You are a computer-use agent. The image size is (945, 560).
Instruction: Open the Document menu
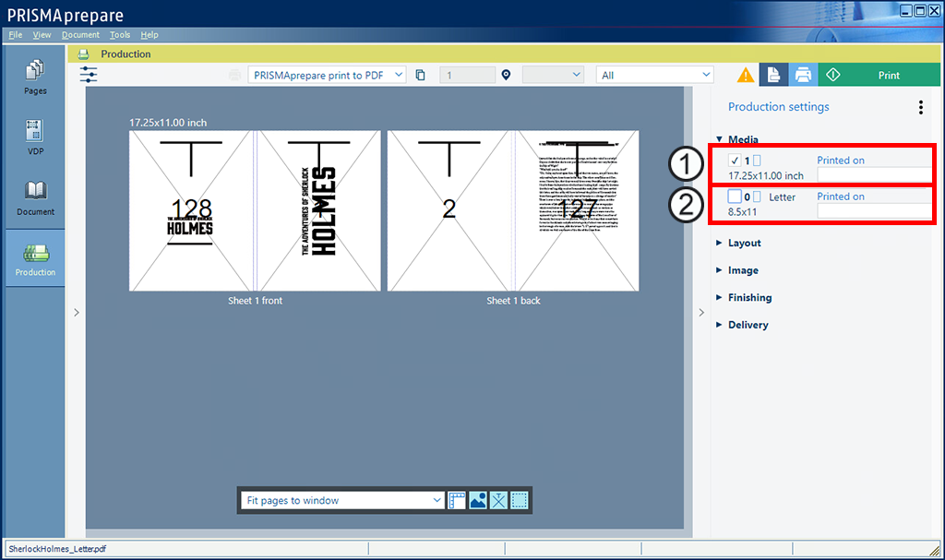click(x=80, y=35)
